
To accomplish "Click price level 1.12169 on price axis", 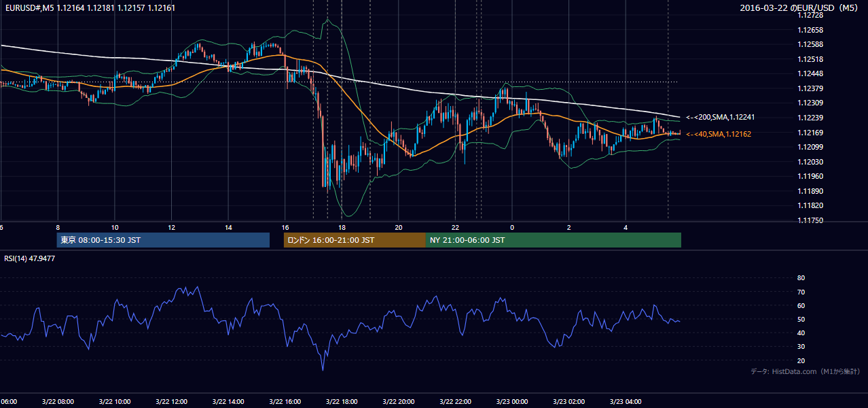I will click(x=811, y=133).
